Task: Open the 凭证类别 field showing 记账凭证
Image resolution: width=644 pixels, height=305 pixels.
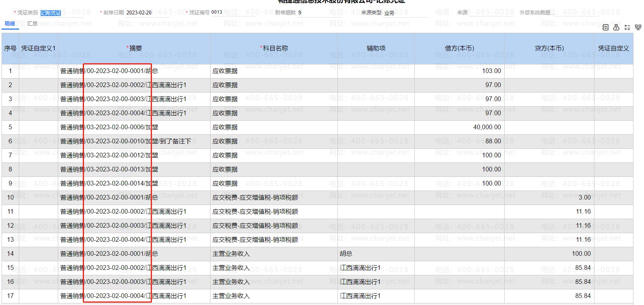Action: (51, 13)
